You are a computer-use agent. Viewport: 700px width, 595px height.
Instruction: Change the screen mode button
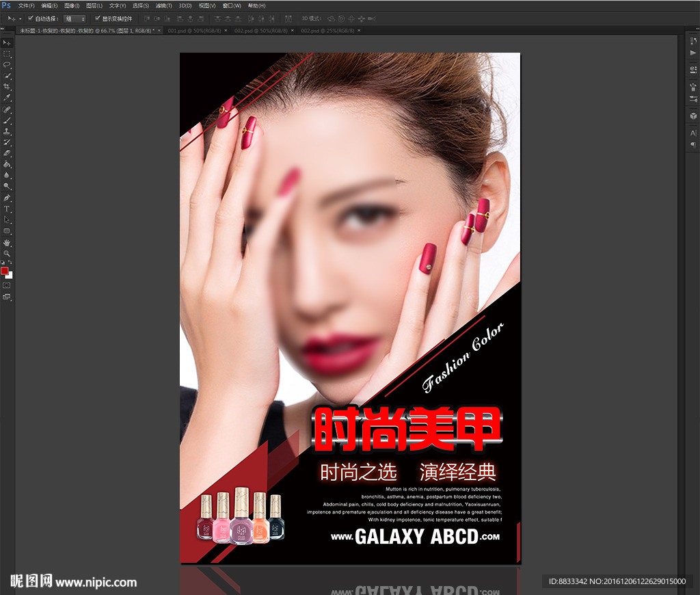tap(7, 297)
